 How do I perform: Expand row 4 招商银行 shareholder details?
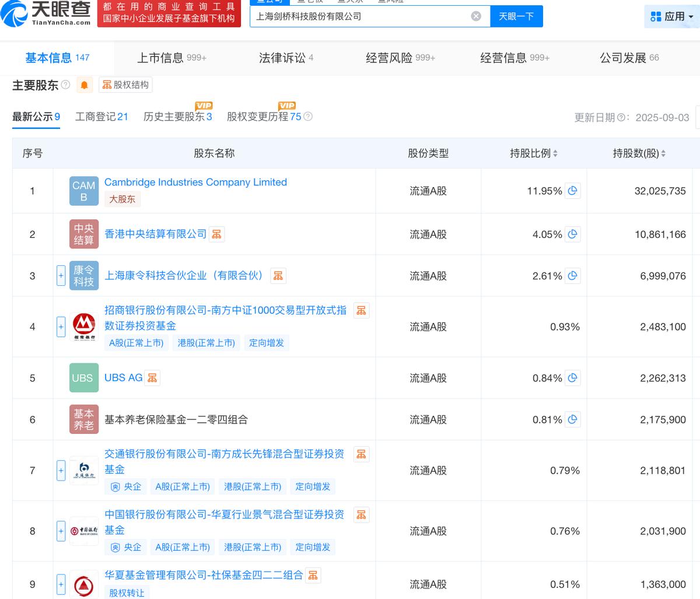coord(61,327)
